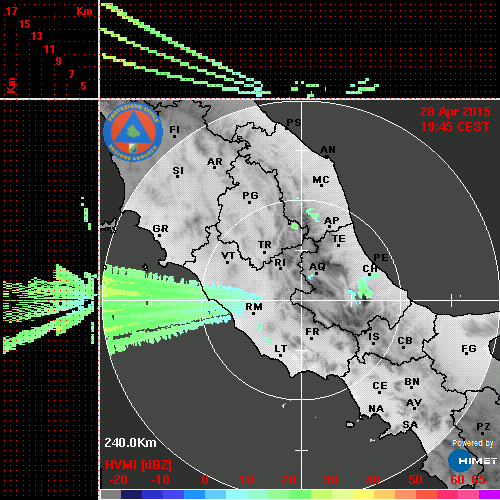The height and width of the screenshot is (500, 500).
Task: Click the FI city label
Action: [x=175, y=129]
